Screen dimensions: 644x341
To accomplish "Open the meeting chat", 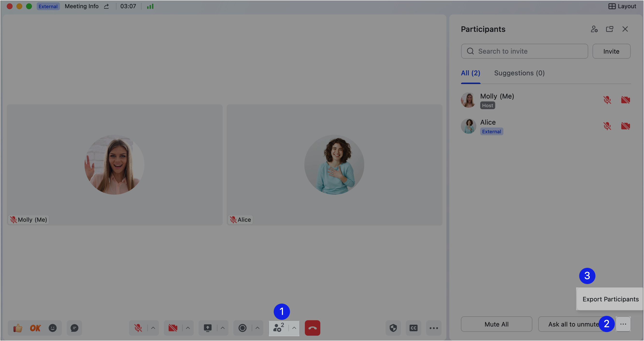I will 74,328.
